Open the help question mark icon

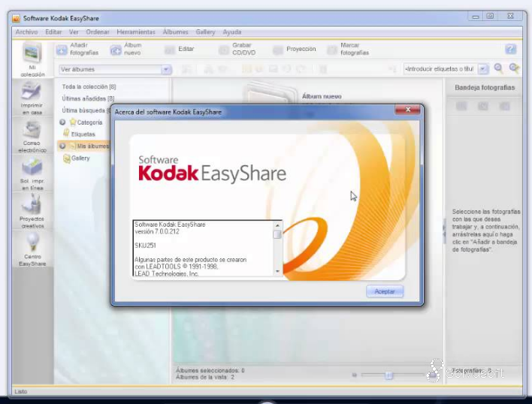(x=510, y=49)
